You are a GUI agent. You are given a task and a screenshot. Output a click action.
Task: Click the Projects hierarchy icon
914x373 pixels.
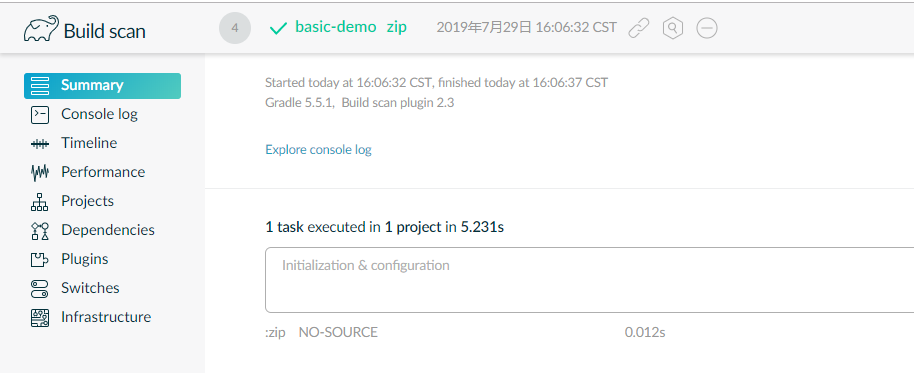coord(40,201)
